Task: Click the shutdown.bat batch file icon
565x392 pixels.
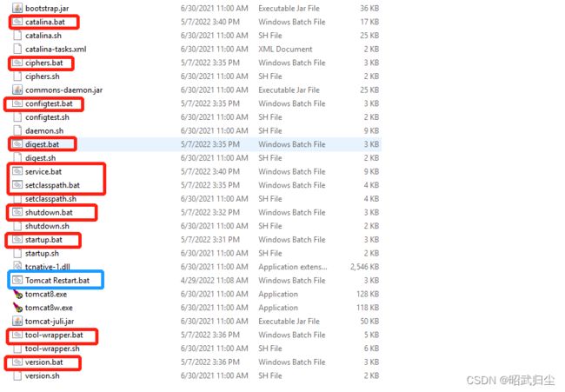Action: point(17,212)
